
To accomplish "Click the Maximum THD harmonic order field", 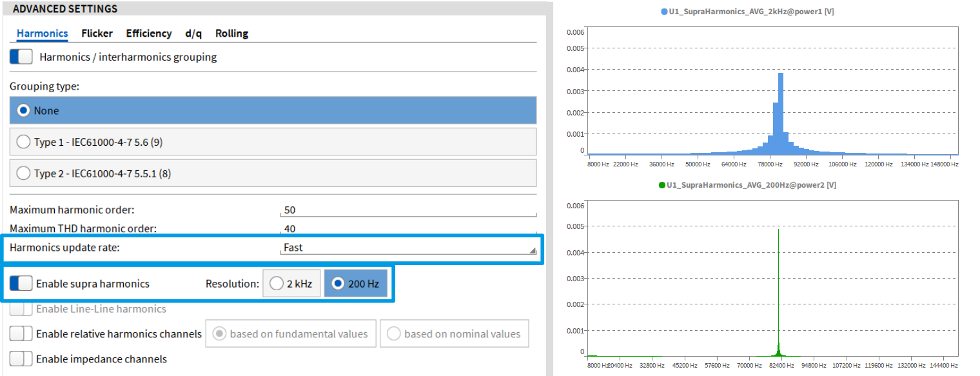I will [x=408, y=228].
